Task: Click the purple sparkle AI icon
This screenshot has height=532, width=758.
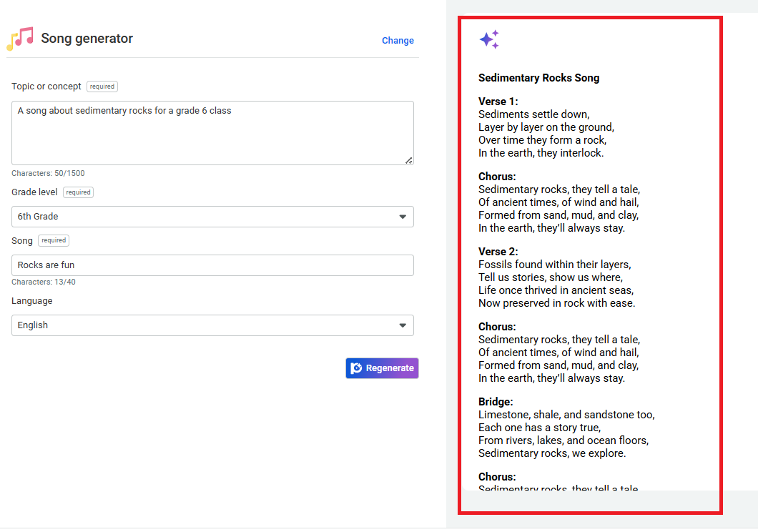Action: (x=489, y=40)
